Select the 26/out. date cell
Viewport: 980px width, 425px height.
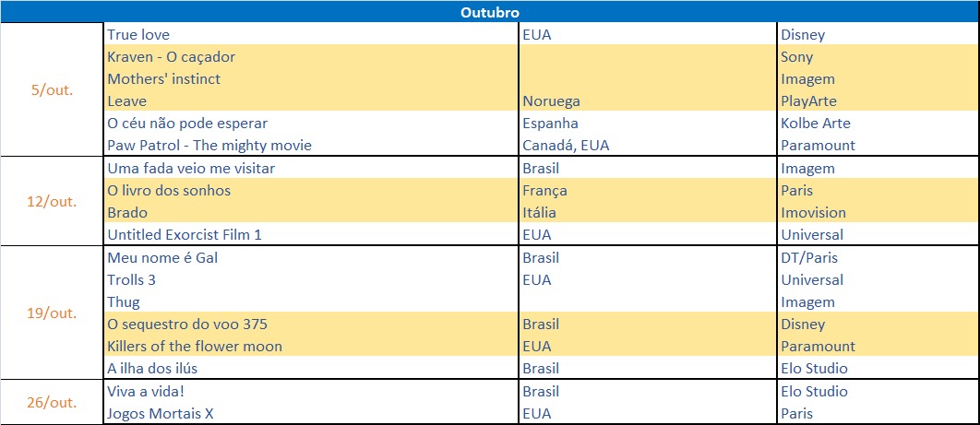(52, 402)
